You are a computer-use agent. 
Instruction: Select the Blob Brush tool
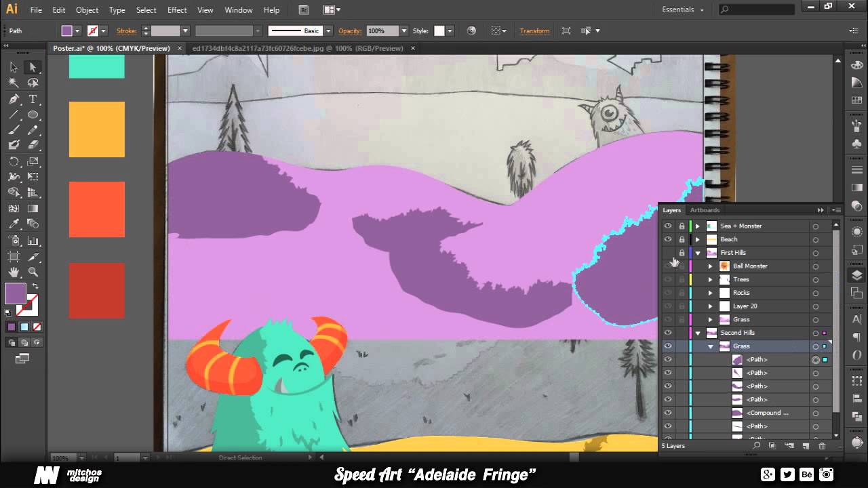click(14, 145)
